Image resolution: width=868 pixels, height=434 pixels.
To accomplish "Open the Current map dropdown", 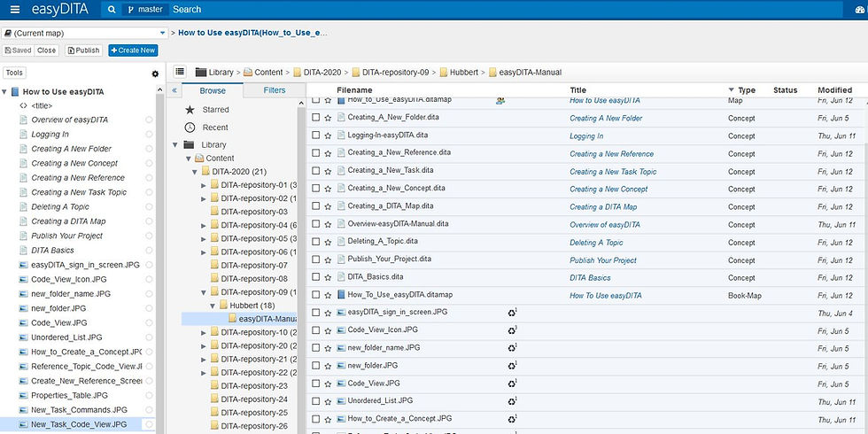I will 85,34.
